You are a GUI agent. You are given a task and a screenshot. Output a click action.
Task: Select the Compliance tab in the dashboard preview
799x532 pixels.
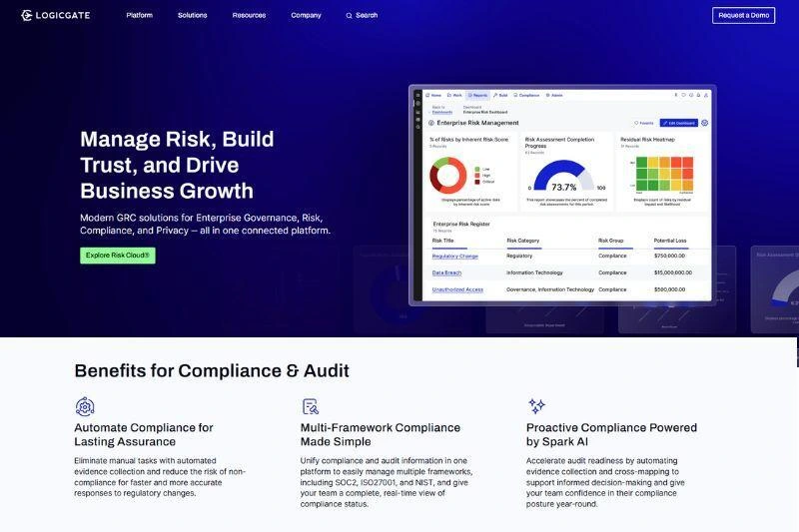coord(526,95)
